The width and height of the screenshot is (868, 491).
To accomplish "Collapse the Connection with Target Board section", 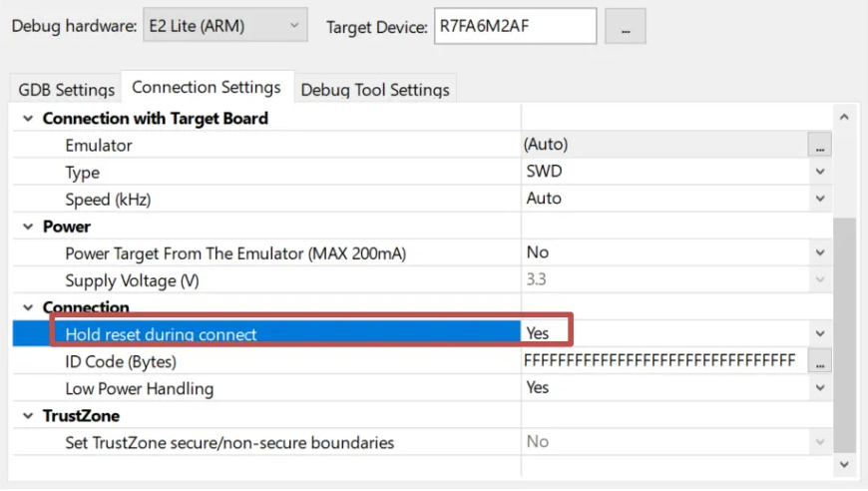I will tap(28, 119).
